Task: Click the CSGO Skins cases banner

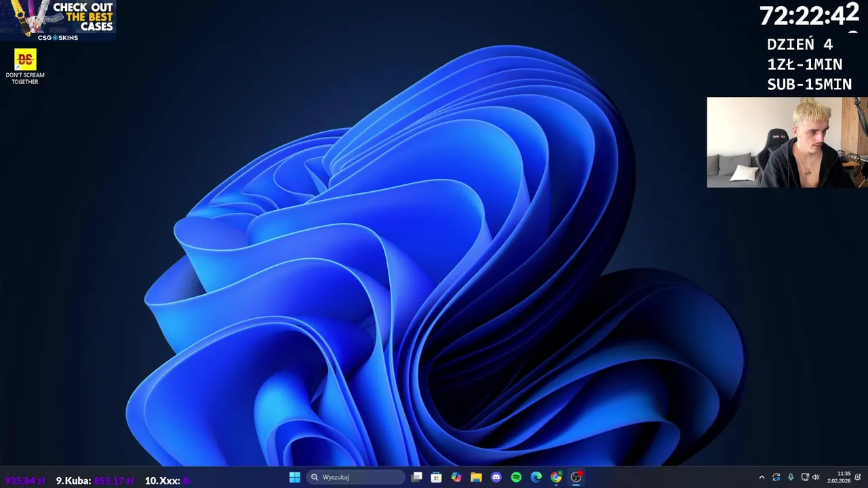Action: (58, 20)
